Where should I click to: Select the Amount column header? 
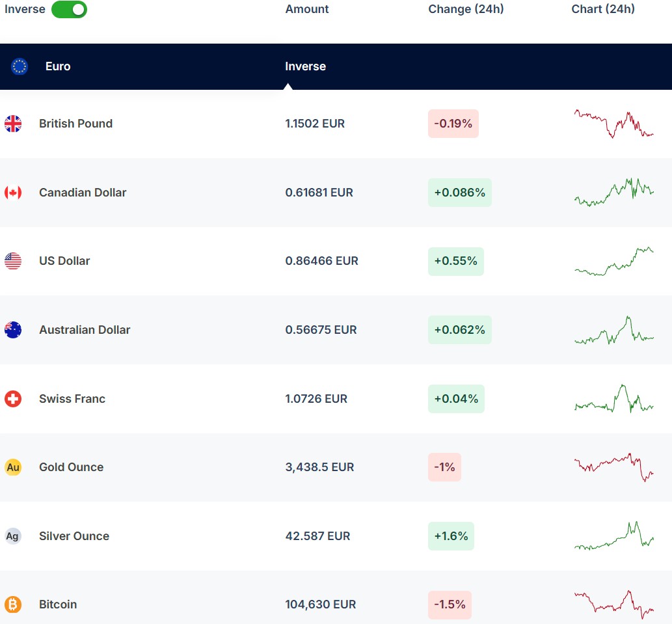tap(307, 9)
